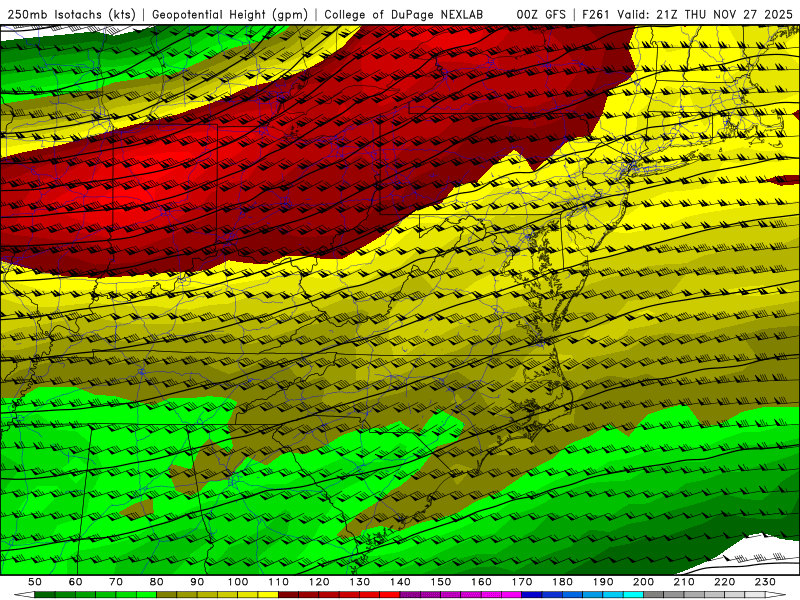800x600 pixels.
Task: Click the 100 value on the color scale
Action: click(x=238, y=582)
